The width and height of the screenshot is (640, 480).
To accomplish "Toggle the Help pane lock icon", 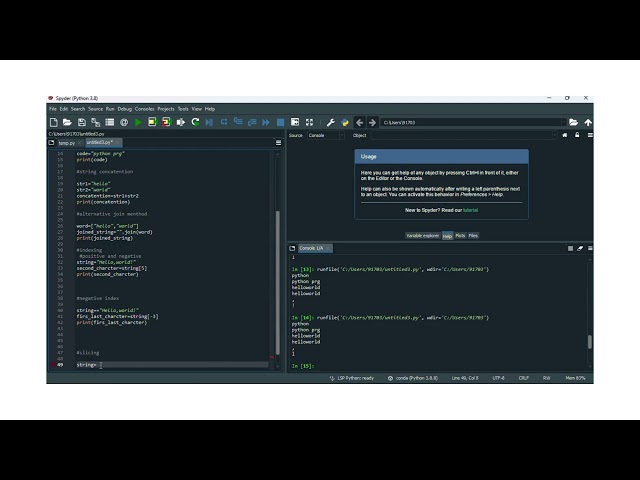I will coord(577,135).
